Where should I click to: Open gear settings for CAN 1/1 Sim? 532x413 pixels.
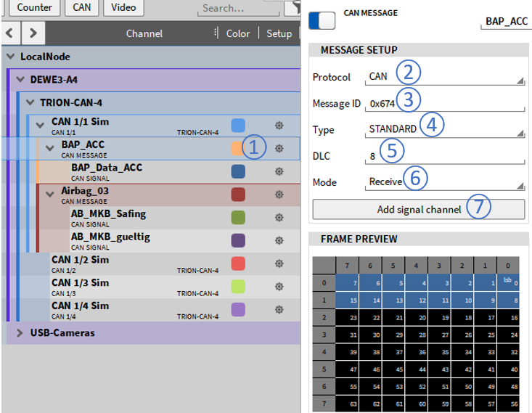(x=279, y=126)
